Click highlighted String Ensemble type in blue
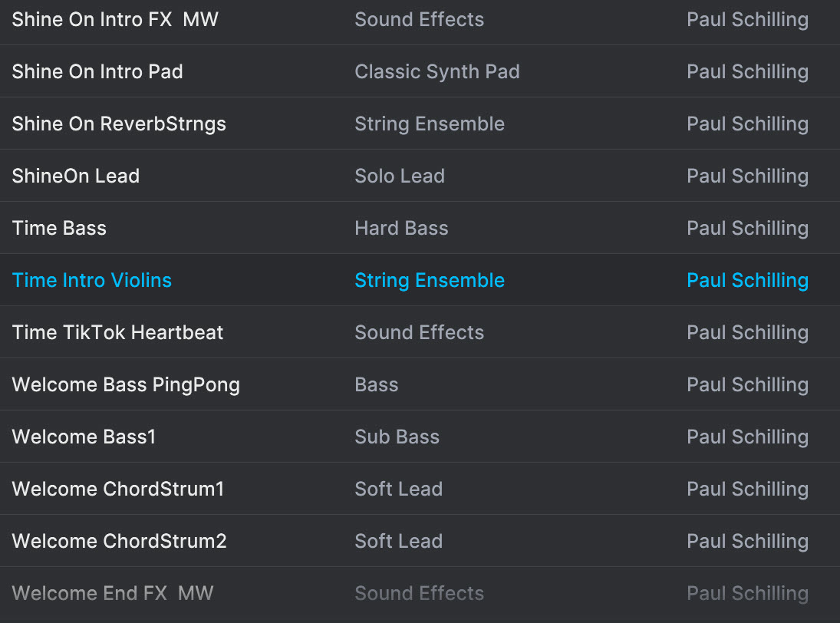 coord(430,281)
